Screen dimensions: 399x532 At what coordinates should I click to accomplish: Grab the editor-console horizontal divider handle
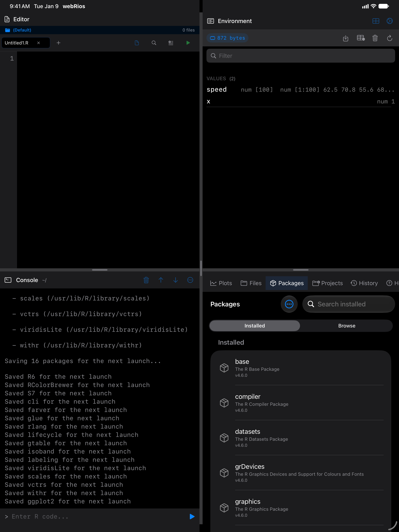coord(100,270)
